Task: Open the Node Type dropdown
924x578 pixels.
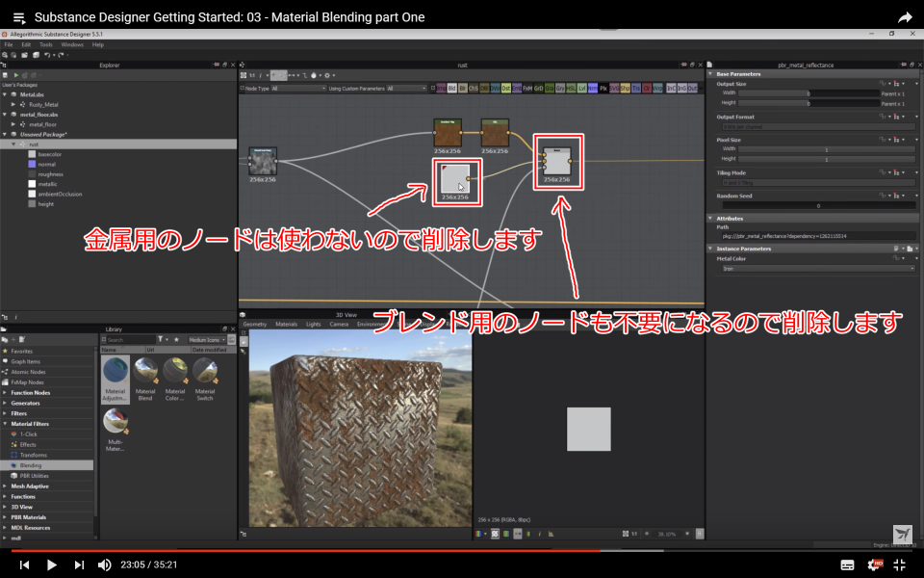Action: pos(298,89)
